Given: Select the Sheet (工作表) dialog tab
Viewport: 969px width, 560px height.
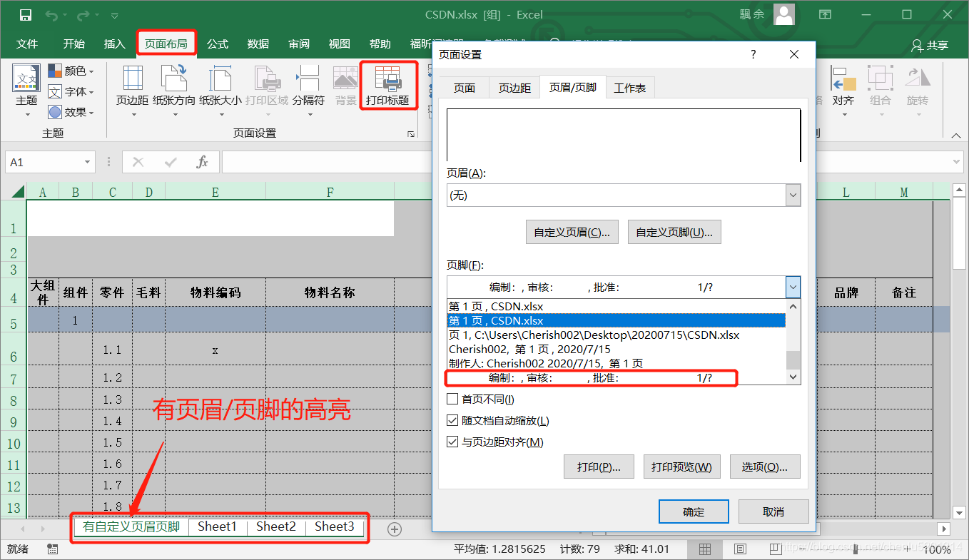Looking at the screenshot, I should coord(630,88).
